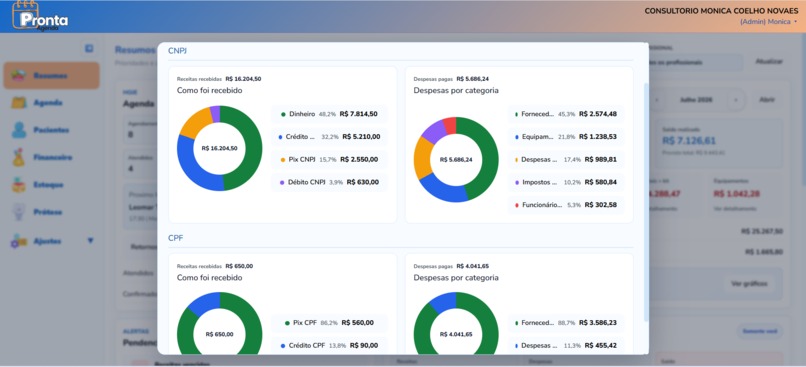The image size is (806, 367).
Task: Open the (Admin) Monica user dropdown
Action: 768,22
